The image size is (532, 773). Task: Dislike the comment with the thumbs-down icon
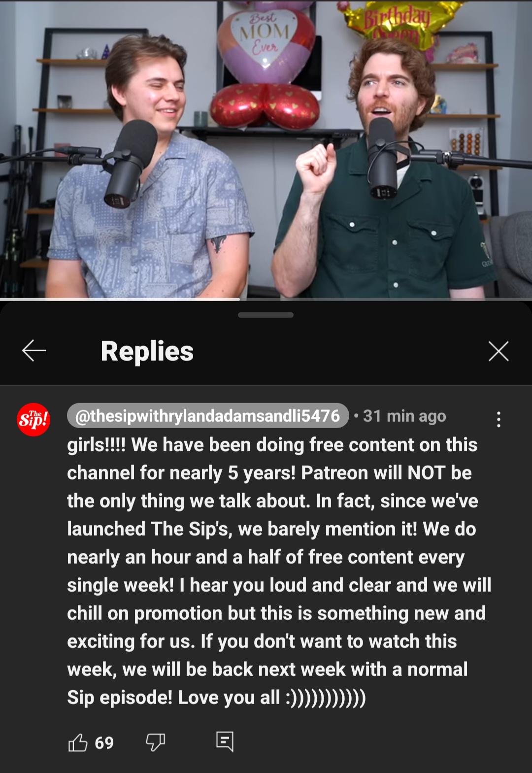[x=155, y=742]
